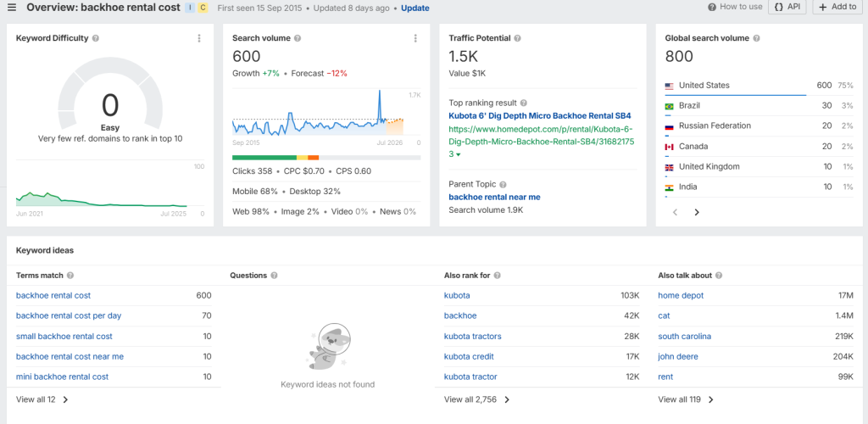This screenshot has width=868, height=424.
Task: Open keyword cat in Also talk about
Action: (x=664, y=316)
